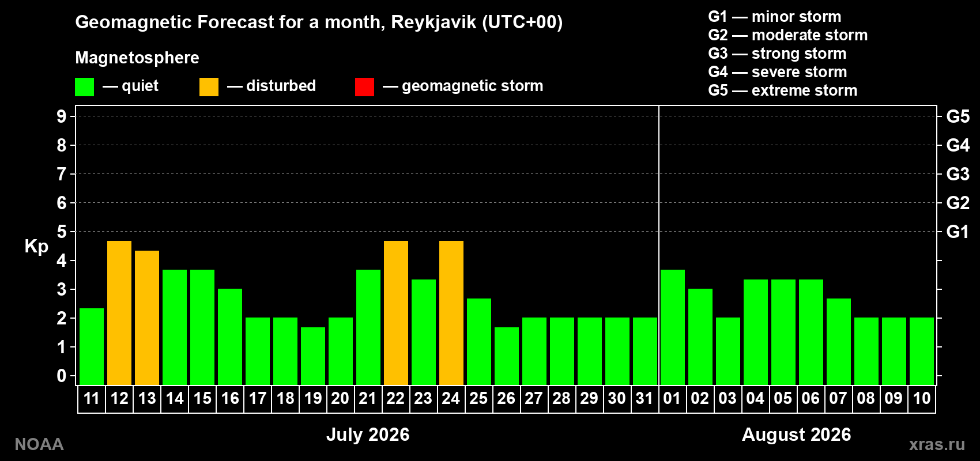Click the '— geomagnetic storm' legend text
The height and width of the screenshot is (461, 980).
[463, 86]
